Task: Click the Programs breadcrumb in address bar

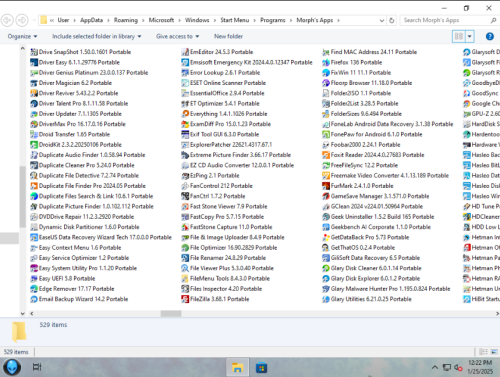Action: click(x=273, y=20)
